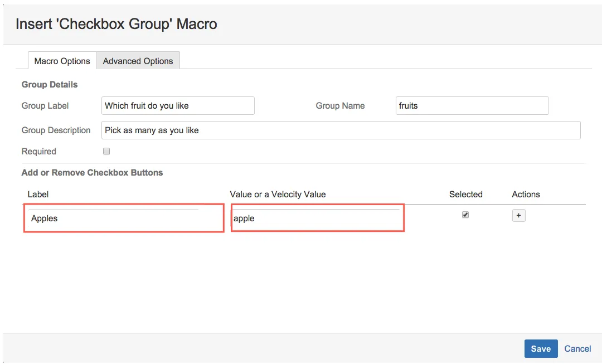Open the Advanced Options tab
The width and height of the screenshot is (602, 364).
138,61
